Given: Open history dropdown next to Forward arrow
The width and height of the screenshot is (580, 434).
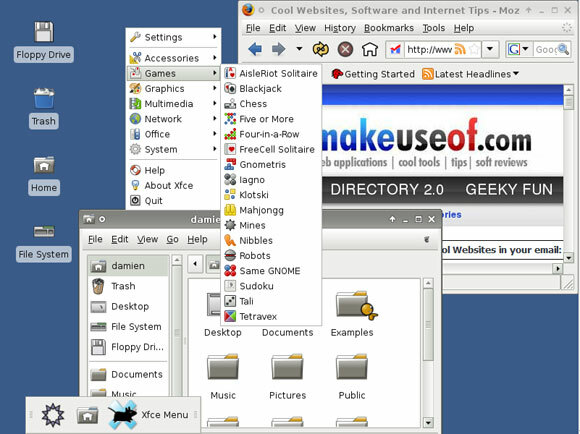Looking at the screenshot, I should click(x=299, y=49).
